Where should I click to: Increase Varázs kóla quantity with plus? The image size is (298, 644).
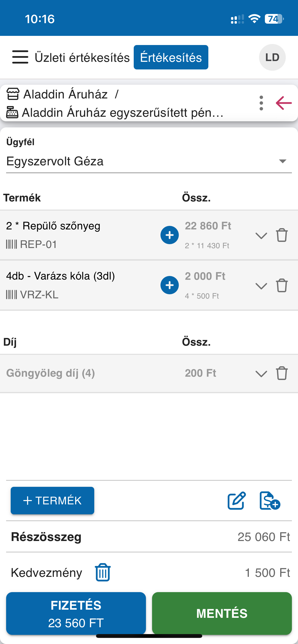169,285
